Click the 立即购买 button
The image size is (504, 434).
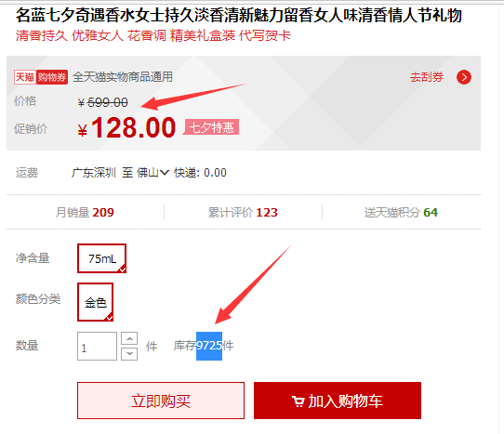pos(161,401)
